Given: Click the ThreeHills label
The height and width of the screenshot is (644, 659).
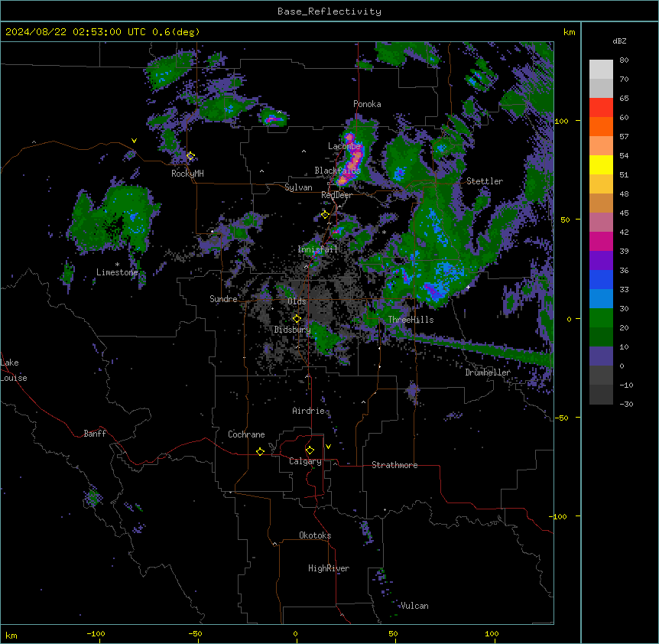Looking at the screenshot, I should click(x=411, y=320).
